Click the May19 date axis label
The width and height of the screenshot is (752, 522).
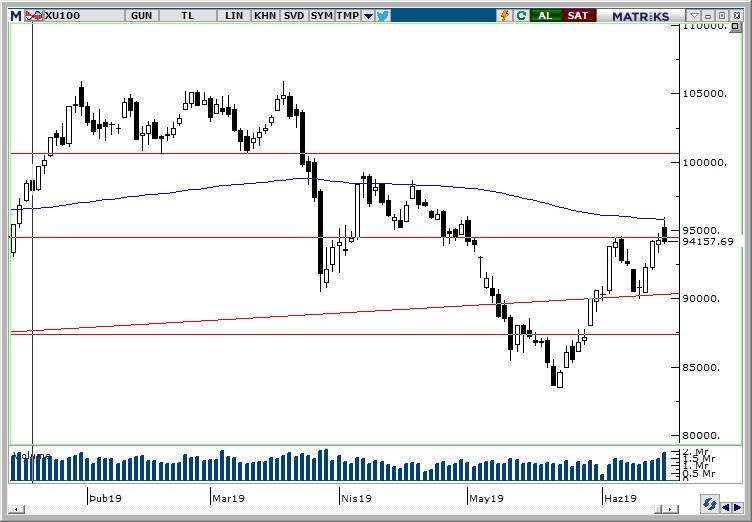[486, 498]
